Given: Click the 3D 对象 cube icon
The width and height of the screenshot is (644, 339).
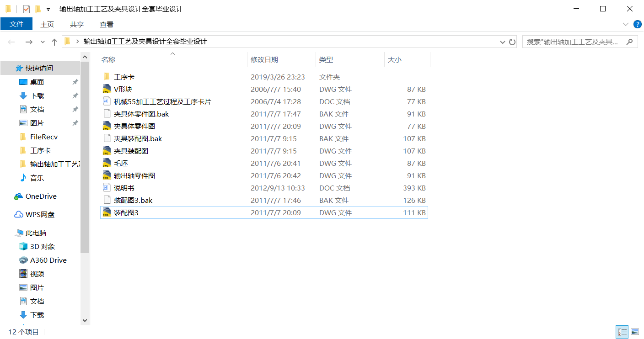Looking at the screenshot, I should [23, 246].
